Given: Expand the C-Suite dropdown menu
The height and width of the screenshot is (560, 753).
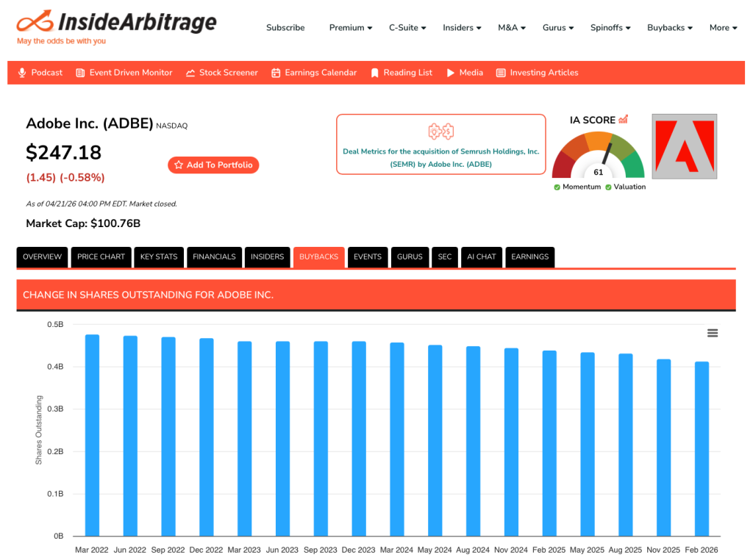Looking at the screenshot, I should [407, 28].
